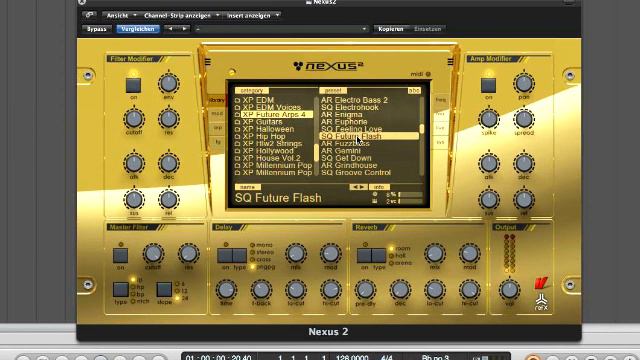Click the Reverb mix knob
This screenshot has height=360, width=640.
click(435, 254)
